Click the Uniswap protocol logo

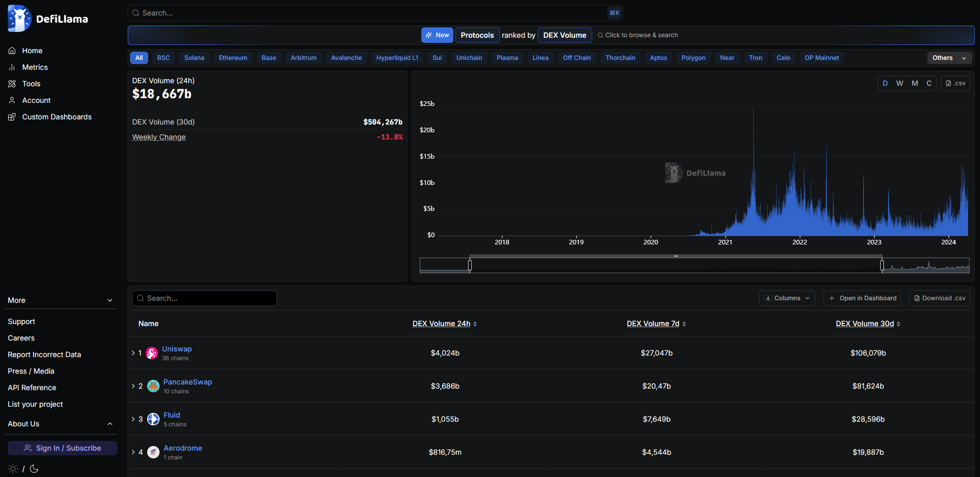pyautogui.click(x=152, y=353)
